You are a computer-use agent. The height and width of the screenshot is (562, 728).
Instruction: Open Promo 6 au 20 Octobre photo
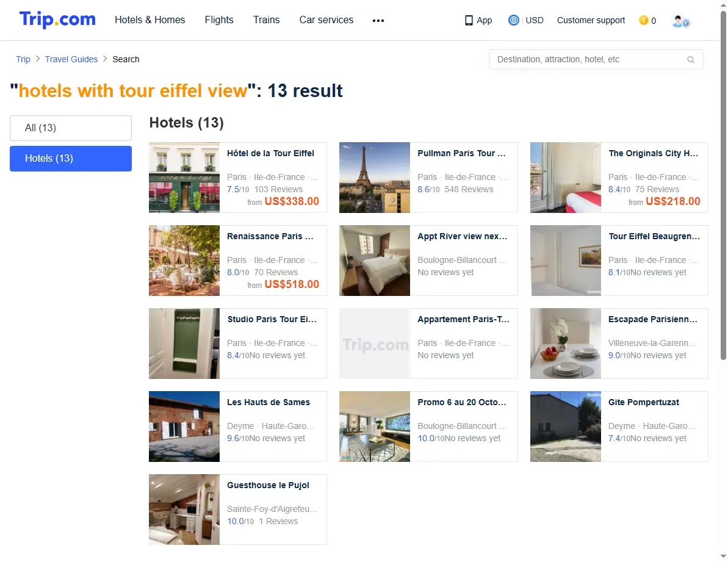point(375,427)
